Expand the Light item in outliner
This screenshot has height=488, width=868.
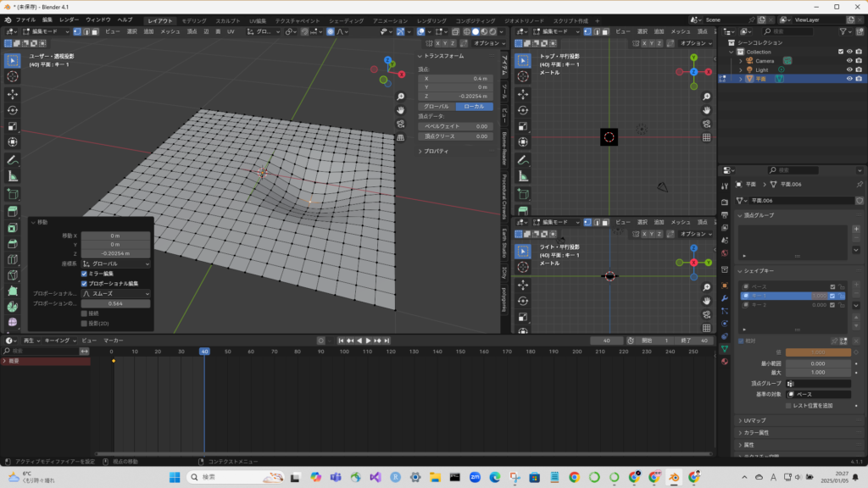click(x=740, y=69)
